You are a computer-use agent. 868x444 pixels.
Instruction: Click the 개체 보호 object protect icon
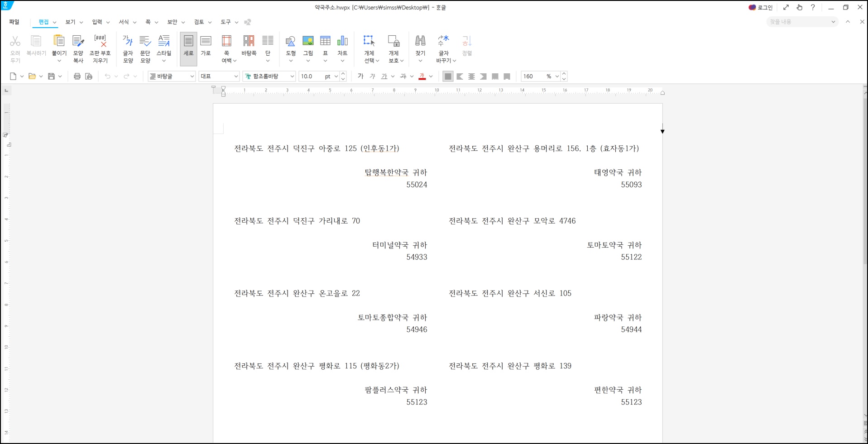[x=393, y=45]
